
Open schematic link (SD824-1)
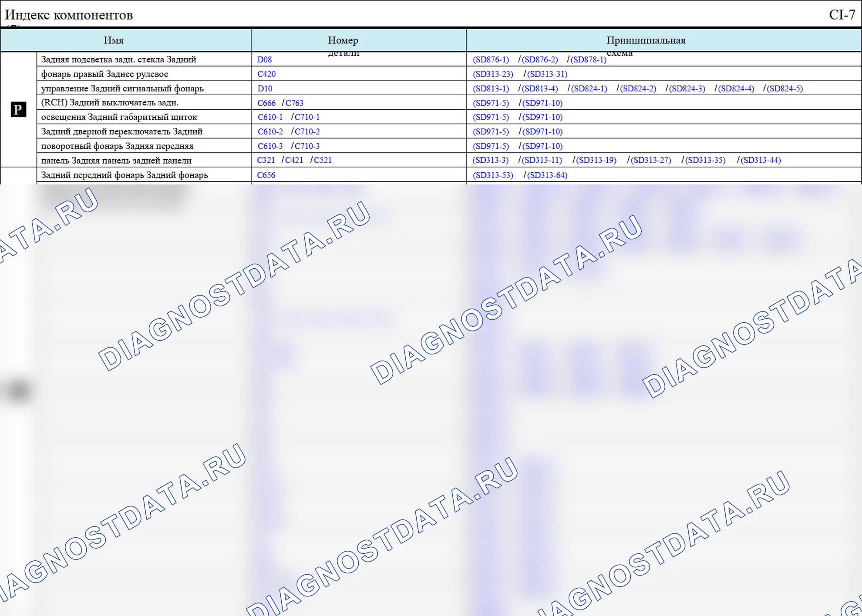point(589,89)
